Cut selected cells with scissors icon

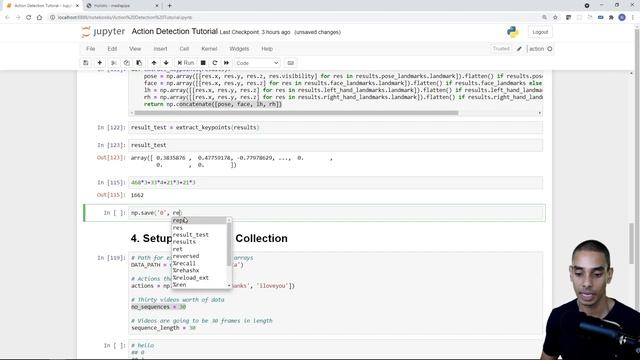point(114,63)
